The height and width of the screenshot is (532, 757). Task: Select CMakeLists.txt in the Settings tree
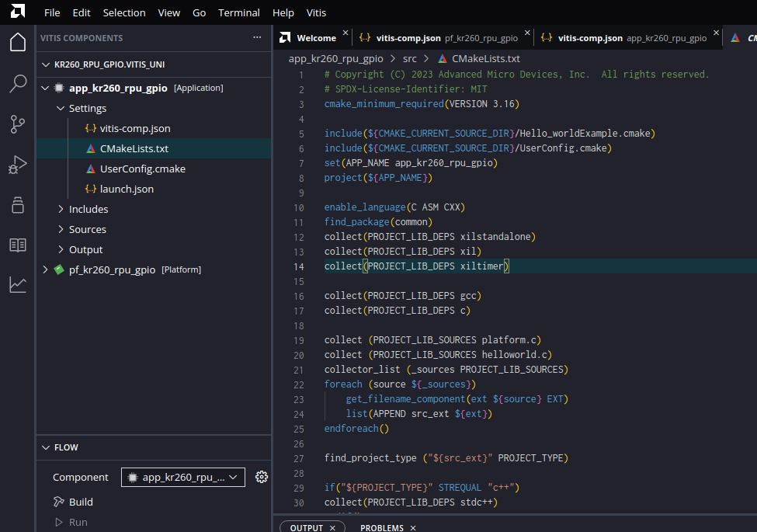(134, 148)
